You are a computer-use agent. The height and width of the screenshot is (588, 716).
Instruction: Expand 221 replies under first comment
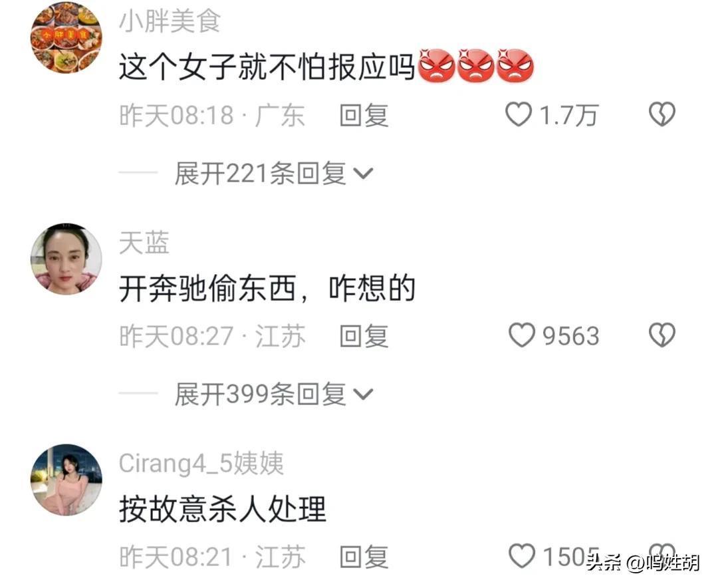click(x=261, y=174)
